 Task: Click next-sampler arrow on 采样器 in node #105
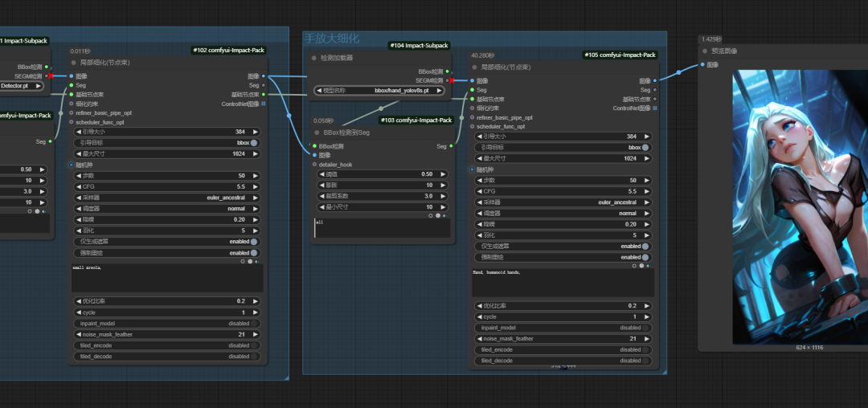646,202
